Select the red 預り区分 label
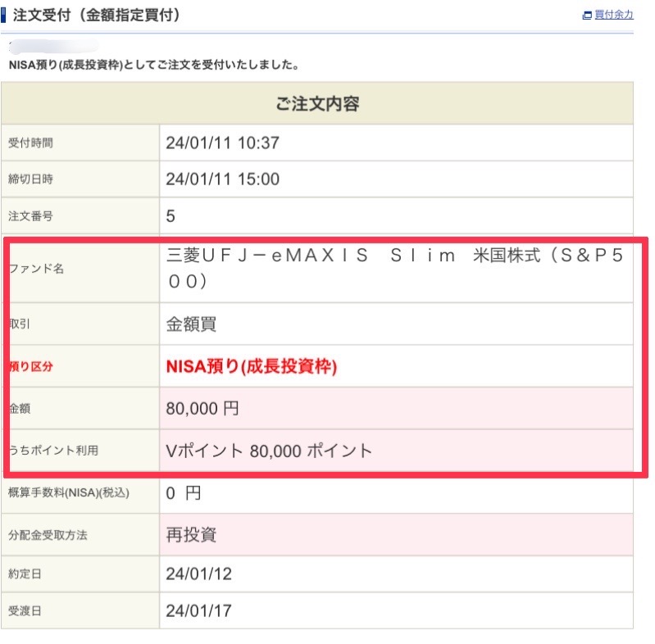655x644 pixels. point(31,366)
